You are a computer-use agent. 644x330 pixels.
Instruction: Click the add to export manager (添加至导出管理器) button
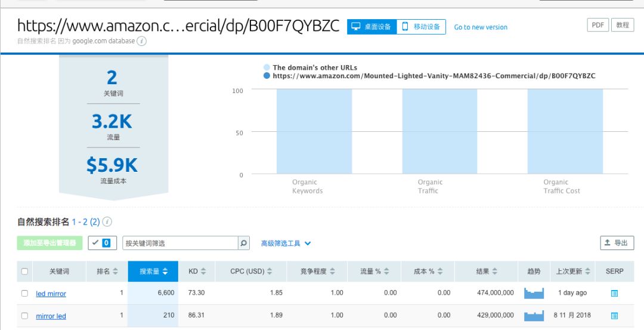pos(49,243)
